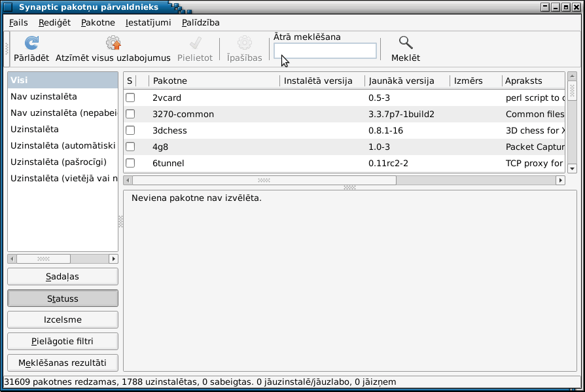The width and height of the screenshot is (585, 392).
Task: Select Uzinstalēta (automātiski) filter
Action: pyautogui.click(x=63, y=146)
